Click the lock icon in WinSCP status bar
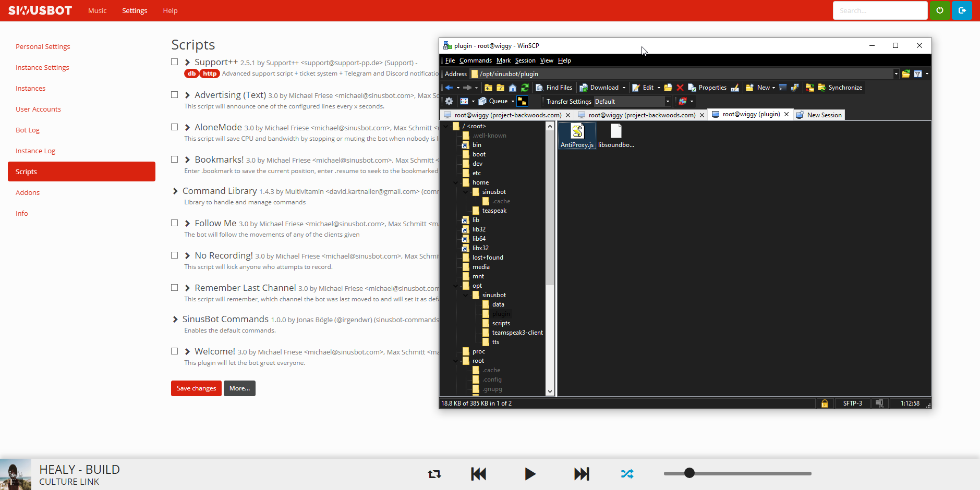Viewport: 980px width, 490px height. point(825,403)
